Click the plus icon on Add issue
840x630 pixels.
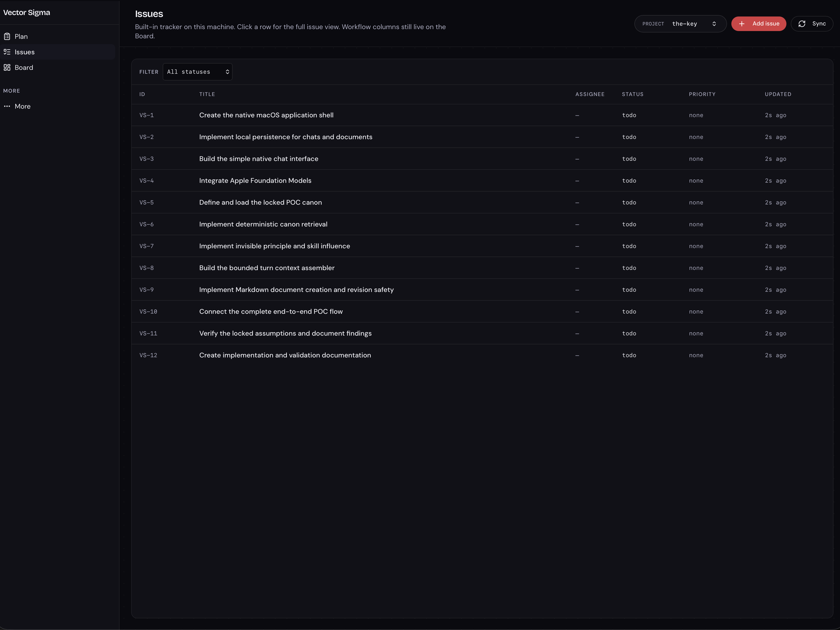coord(741,24)
